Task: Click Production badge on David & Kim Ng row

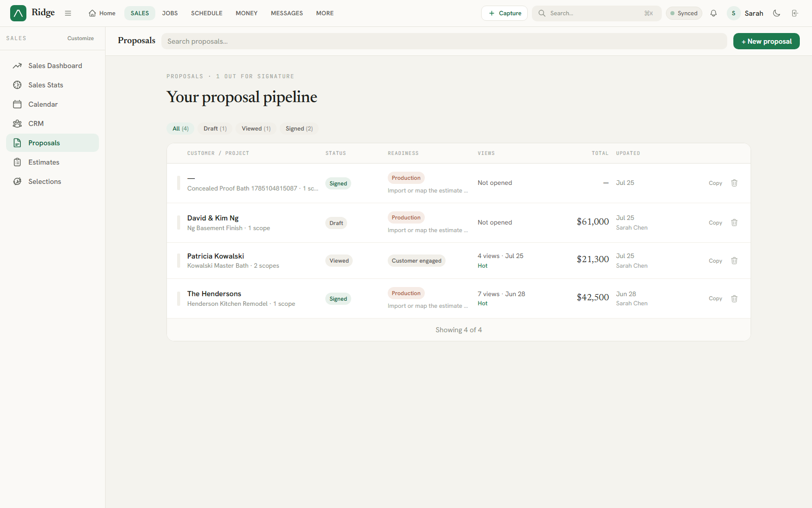Action: [x=406, y=217]
